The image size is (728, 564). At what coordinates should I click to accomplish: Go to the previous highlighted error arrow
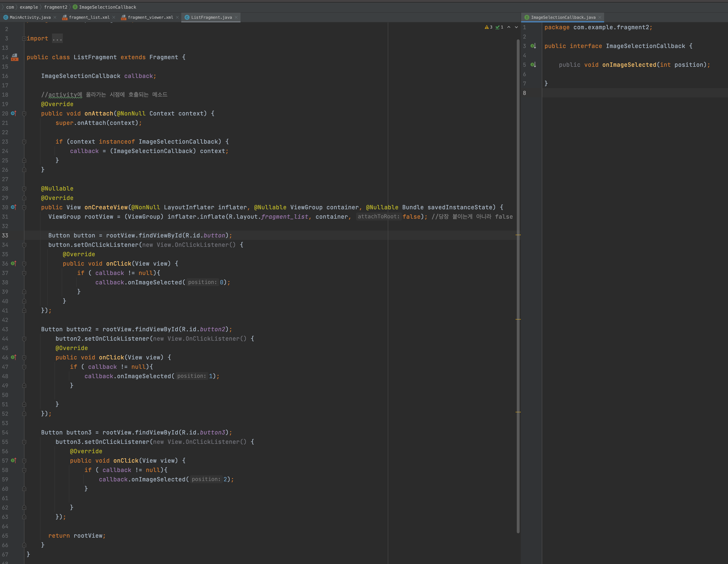point(509,27)
